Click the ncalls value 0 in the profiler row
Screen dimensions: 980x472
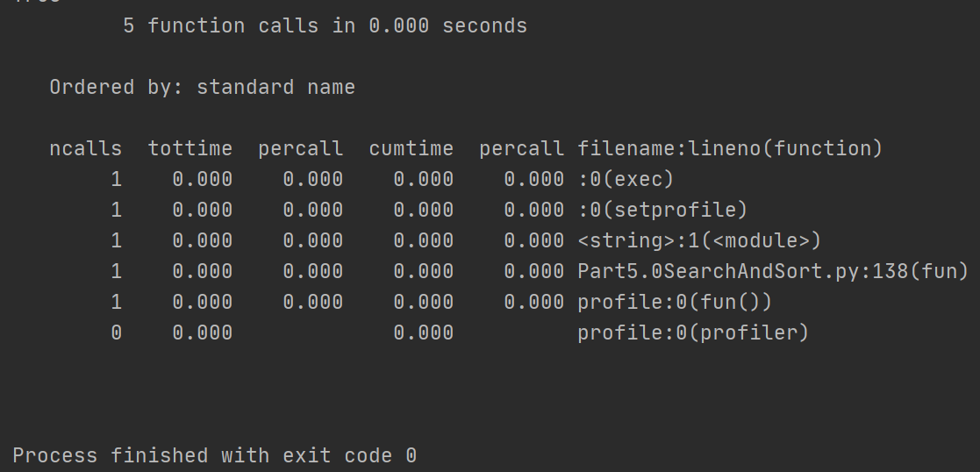click(117, 333)
